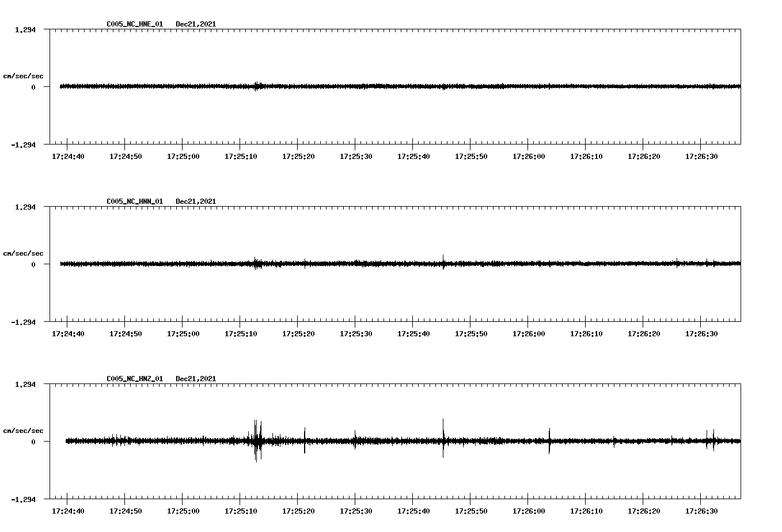This screenshot has height=532, width=782.
Task: Select the Dec21,2021 date beside HNZ title
Action: [x=196, y=379]
